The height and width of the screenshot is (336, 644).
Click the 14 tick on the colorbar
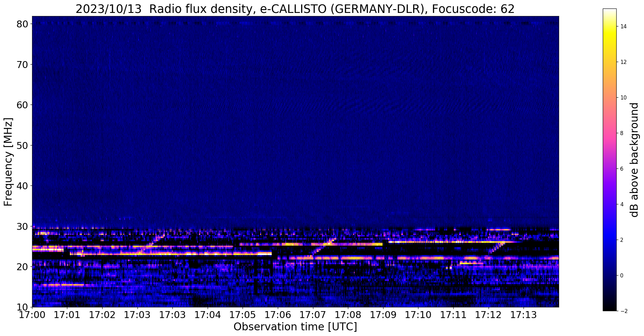coord(623,26)
